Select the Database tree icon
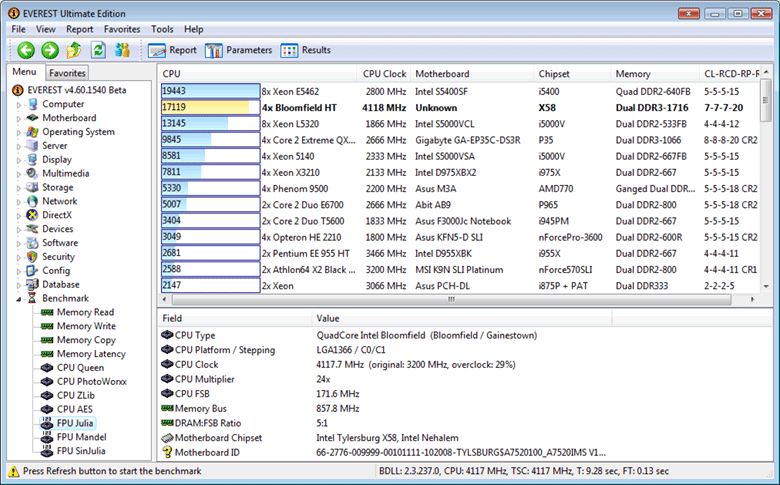The height and width of the screenshot is (485, 780). coord(32,285)
